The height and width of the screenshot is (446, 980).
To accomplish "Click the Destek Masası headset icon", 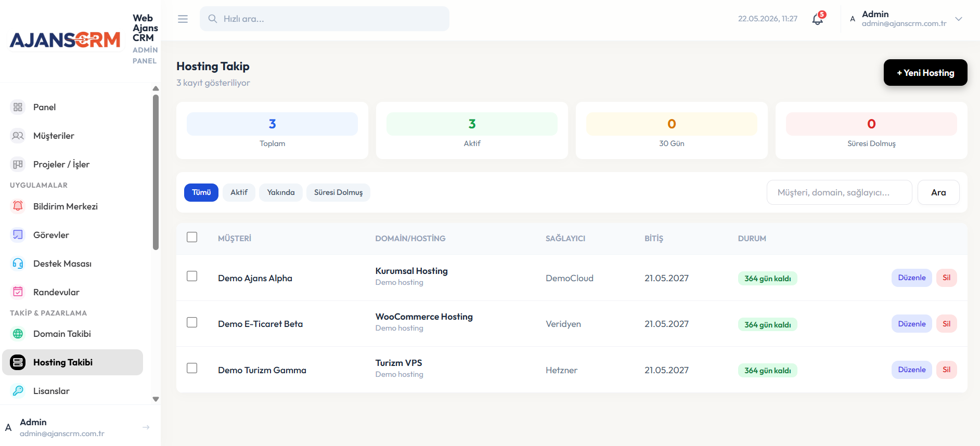I will [x=18, y=264].
